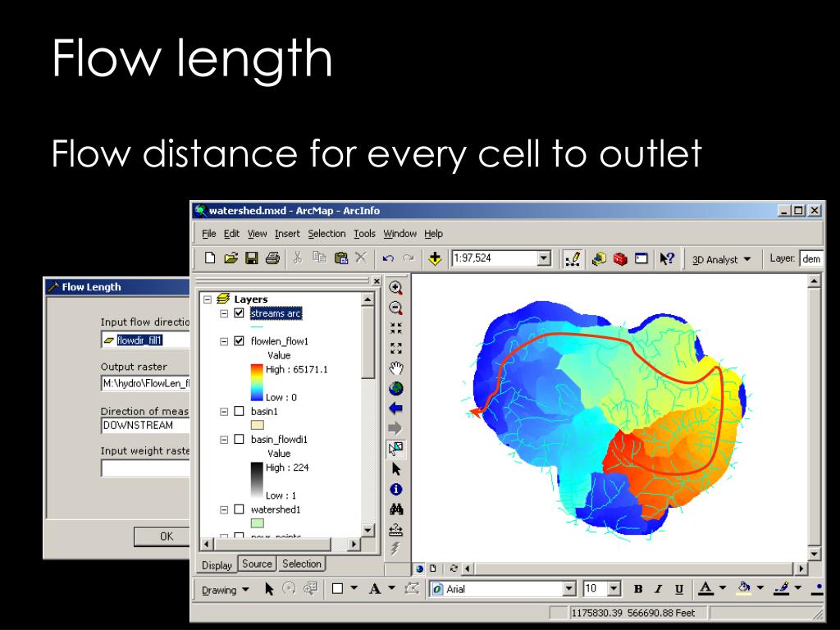
Task: Turn on the watershed1 layer
Action: (240, 509)
